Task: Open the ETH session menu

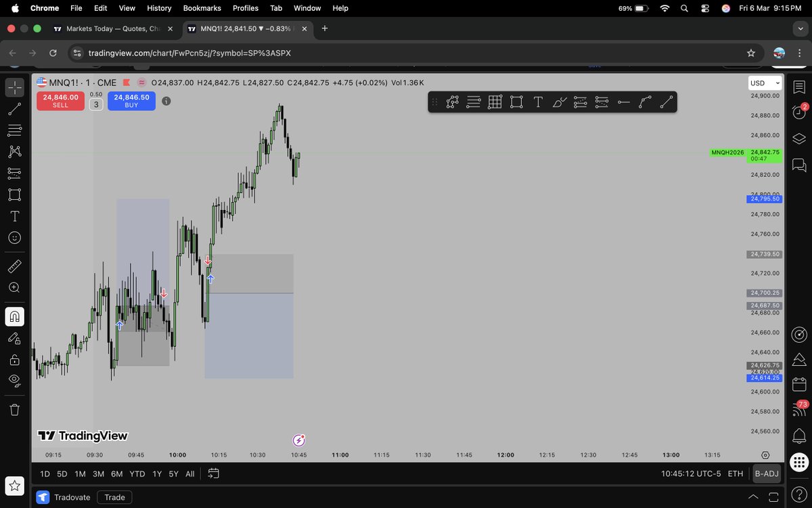Action: pos(736,474)
